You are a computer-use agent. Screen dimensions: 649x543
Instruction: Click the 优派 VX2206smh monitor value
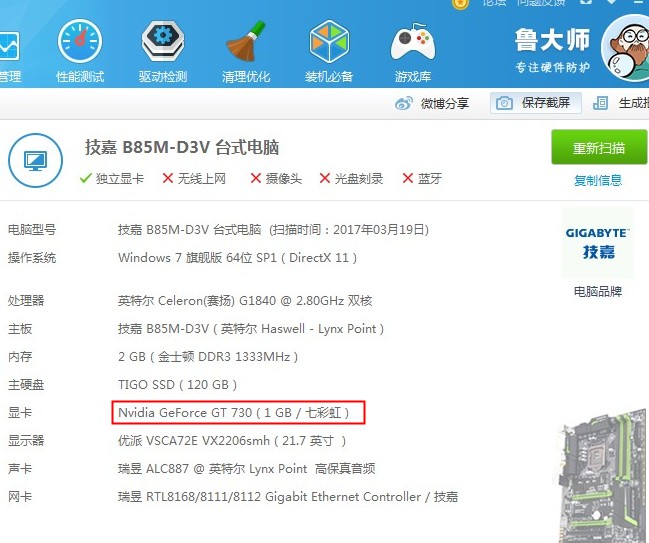click(232, 441)
